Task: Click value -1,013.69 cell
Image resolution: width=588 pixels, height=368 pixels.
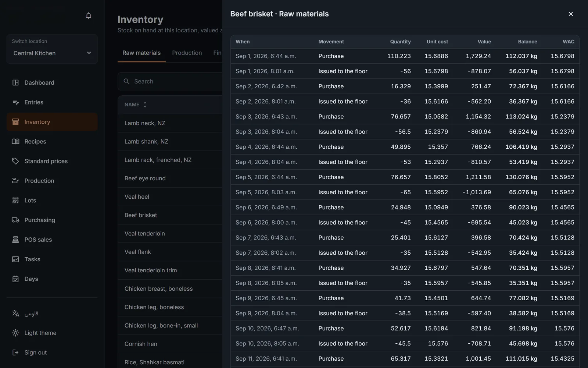Action: [477, 192]
